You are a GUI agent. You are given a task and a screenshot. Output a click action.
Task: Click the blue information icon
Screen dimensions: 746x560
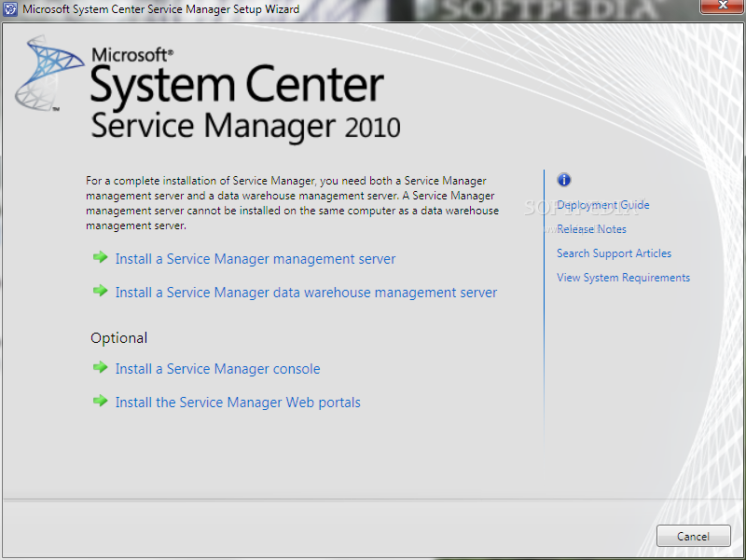(564, 180)
